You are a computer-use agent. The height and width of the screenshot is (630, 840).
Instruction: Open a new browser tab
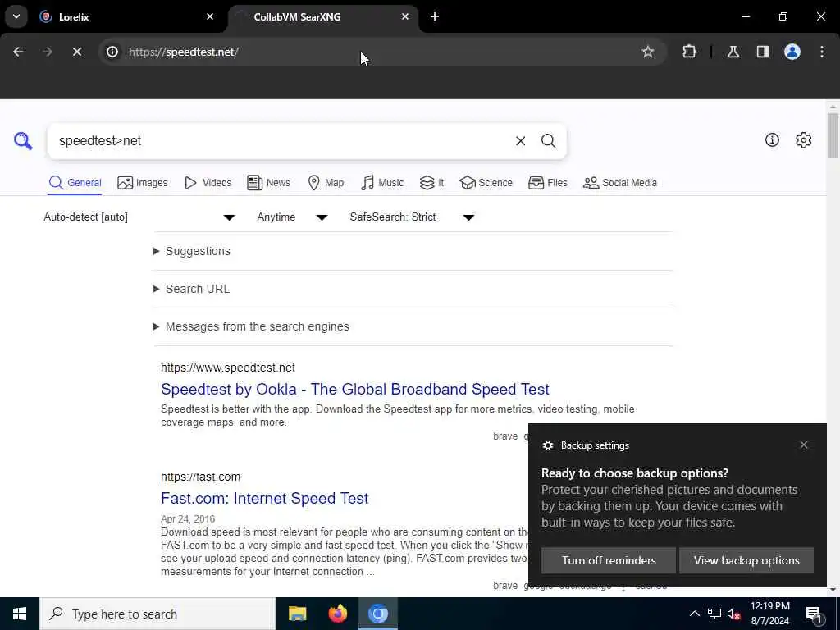pos(435,16)
